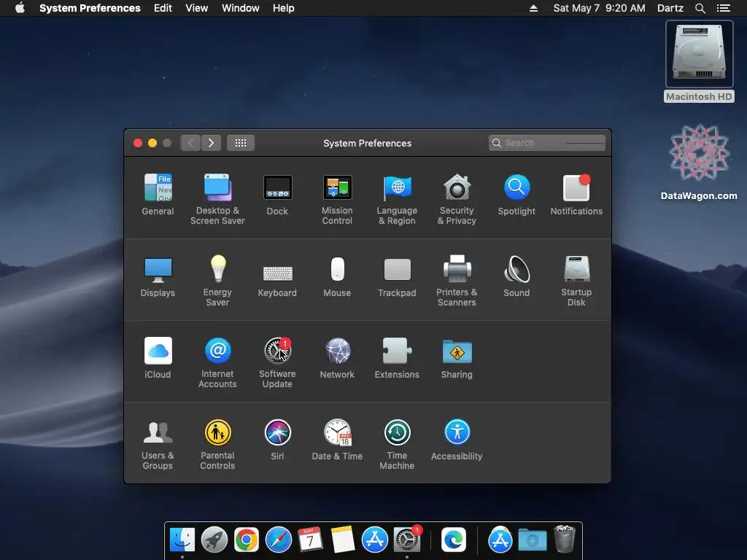The width and height of the screenshot is (747, 560).
Task: Click System Preferences icon in Dock
Action: coord(407,540)
